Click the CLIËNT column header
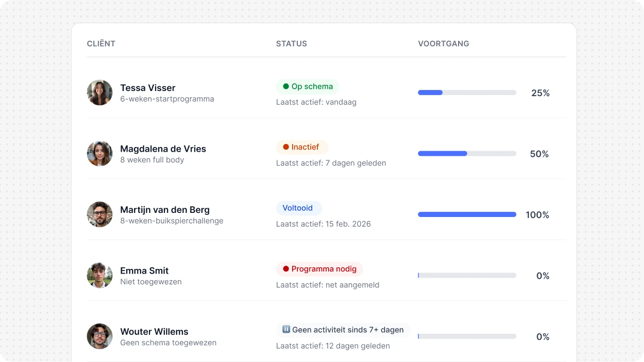644x362 pixels. coord(101,44)
